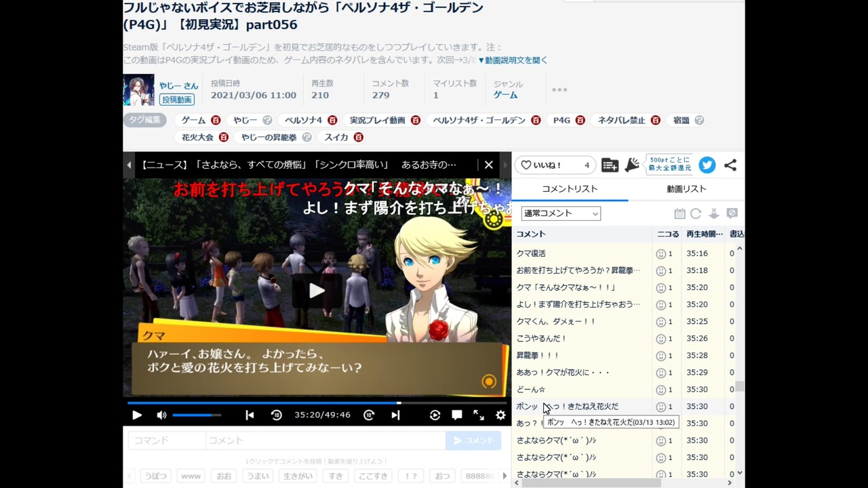Seek along the video progress bar

click(x=317, y=403)
